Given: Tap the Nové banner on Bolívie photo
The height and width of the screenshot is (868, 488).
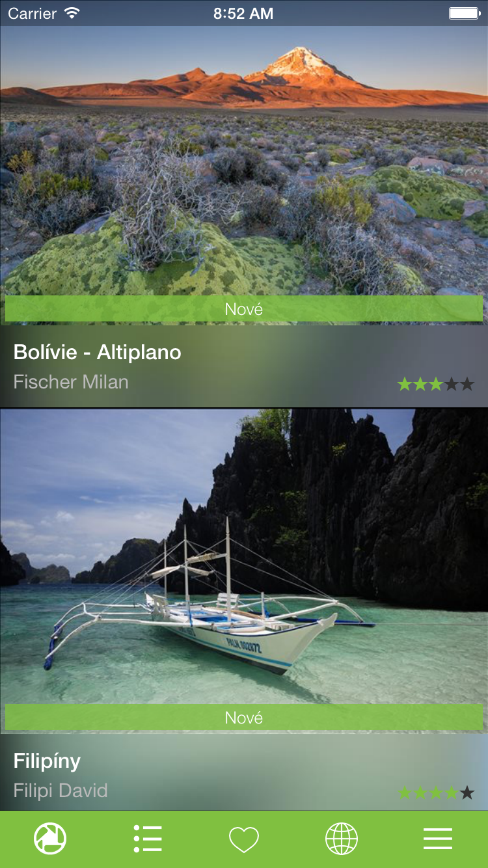Looking at the screenshot, I should click(x=244, y=308).
